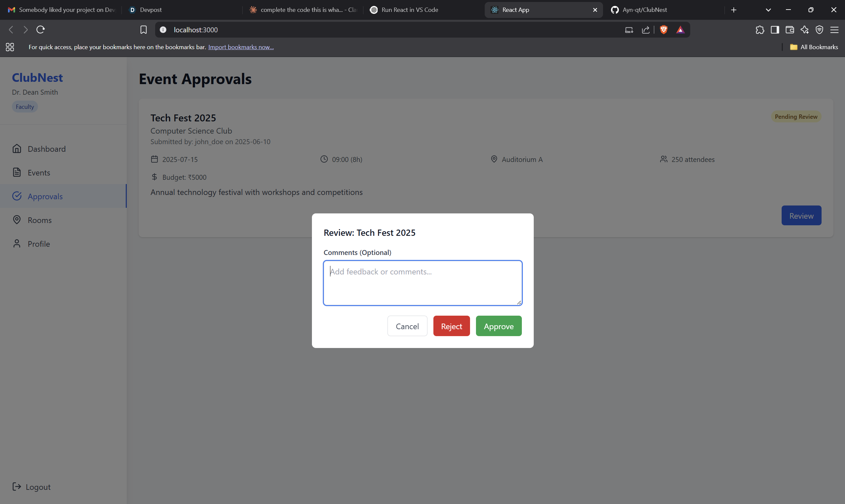Open Brave Shields lion icon

[x=663, y=30]
